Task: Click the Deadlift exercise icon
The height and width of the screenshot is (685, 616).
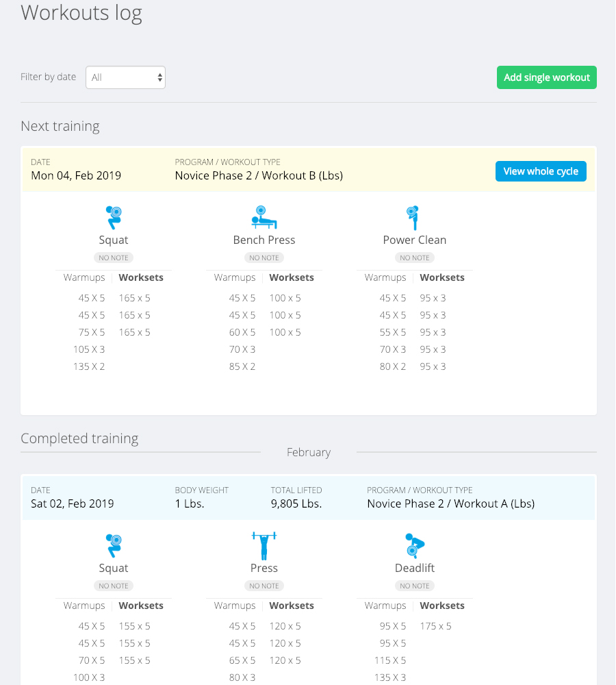Action: pyautogui.click(x=413, y=546)
